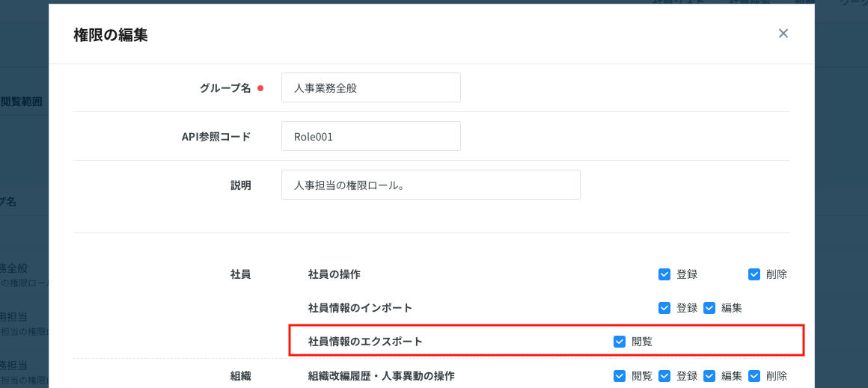
Task: Click the 組織改編履歴・人事異動の操作 row title
Action: (x=381, y=376)
